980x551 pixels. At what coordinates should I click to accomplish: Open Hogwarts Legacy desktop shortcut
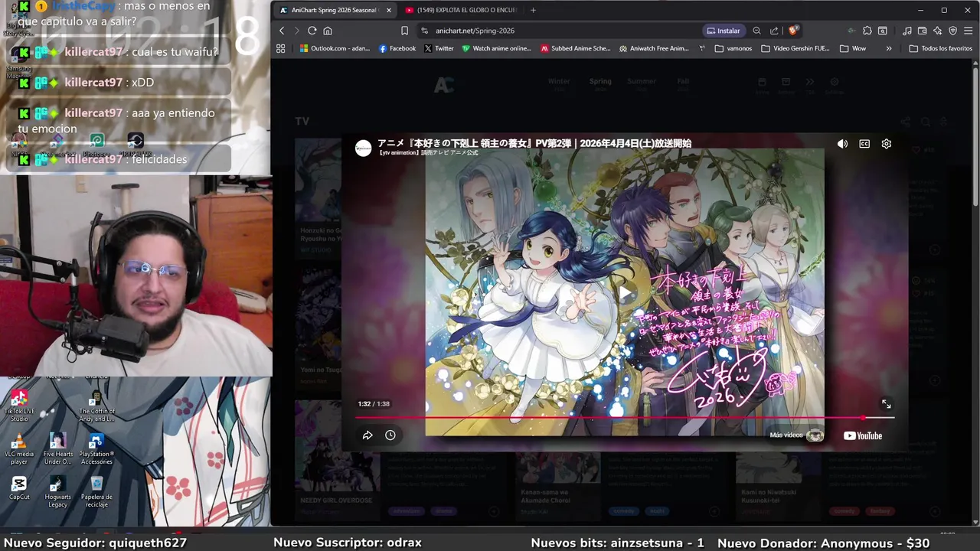[57, 491]
